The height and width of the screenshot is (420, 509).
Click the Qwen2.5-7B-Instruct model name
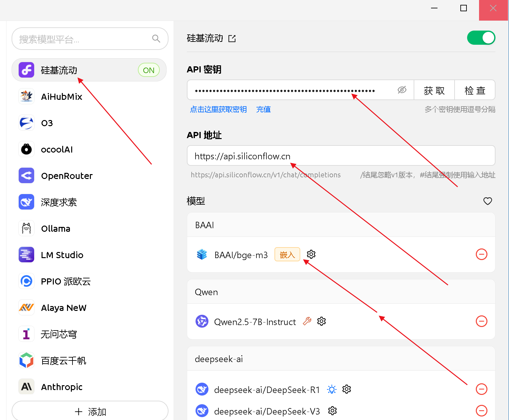pyautogui.click(x=255, y=322)
